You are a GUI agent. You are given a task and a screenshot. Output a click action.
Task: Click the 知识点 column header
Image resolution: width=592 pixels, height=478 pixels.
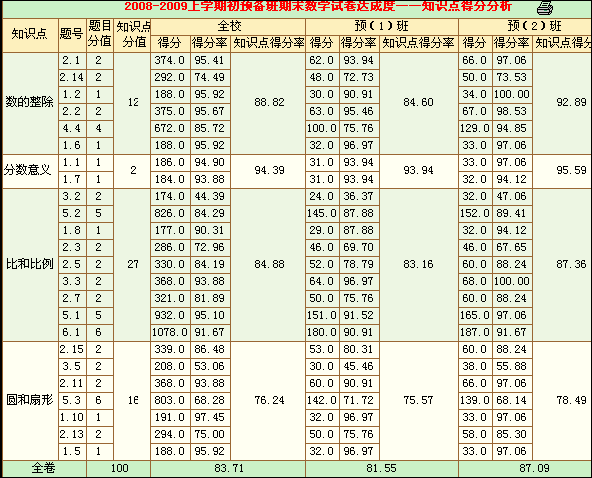[x=30, y=35]
